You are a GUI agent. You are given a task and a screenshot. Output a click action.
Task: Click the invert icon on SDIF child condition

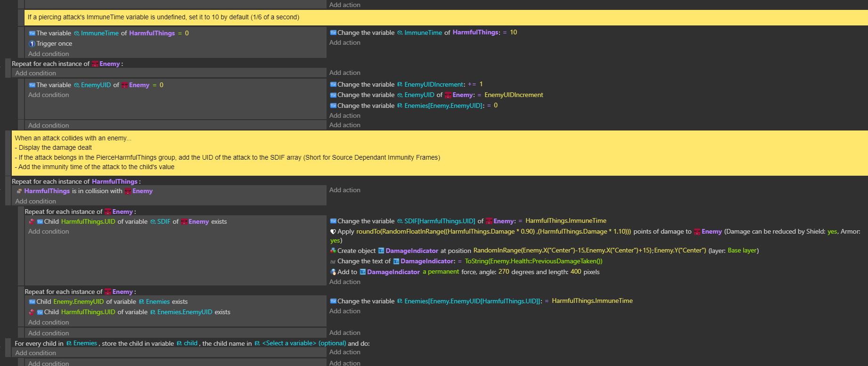click(32, 222)
